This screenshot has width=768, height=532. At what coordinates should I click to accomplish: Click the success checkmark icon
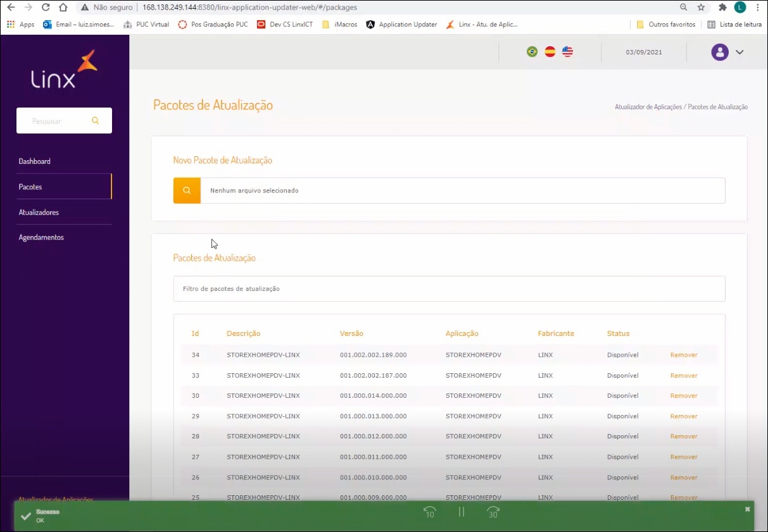click(x=26, y=516)
